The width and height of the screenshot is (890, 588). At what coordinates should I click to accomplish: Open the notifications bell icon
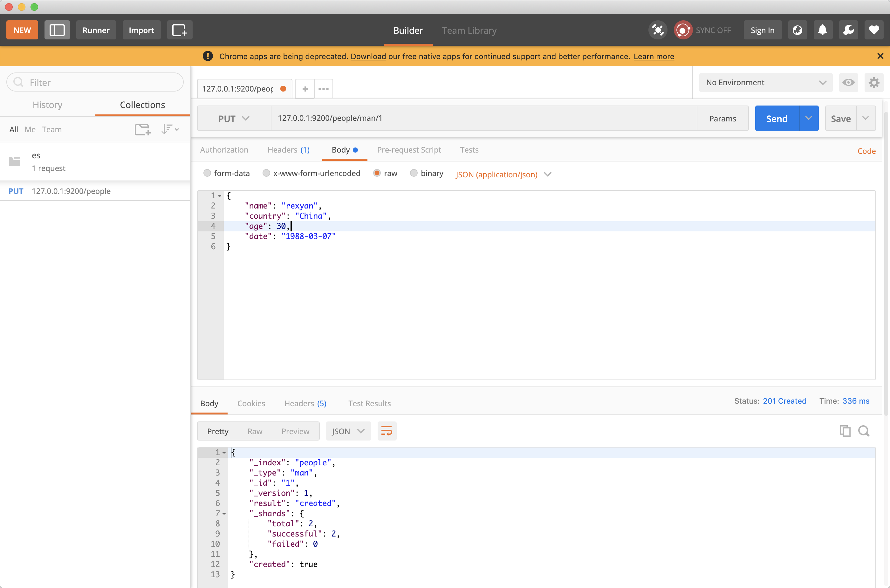pos(823,30)
